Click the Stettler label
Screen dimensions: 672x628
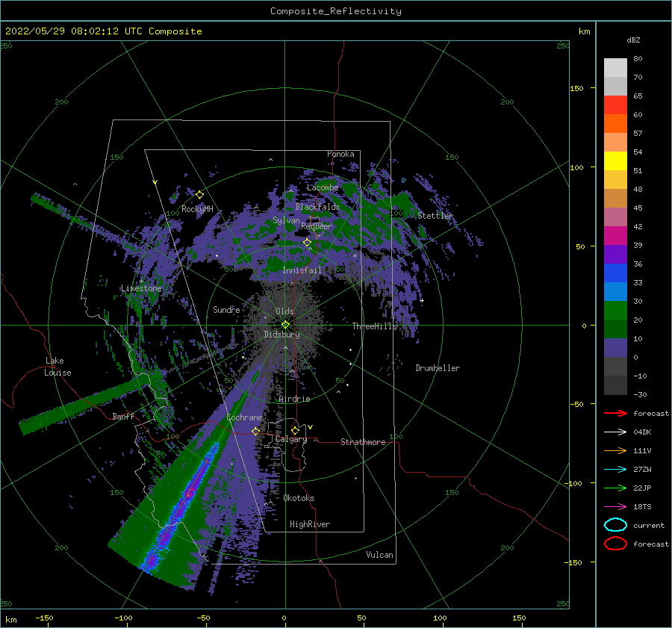tap(435, 216)
